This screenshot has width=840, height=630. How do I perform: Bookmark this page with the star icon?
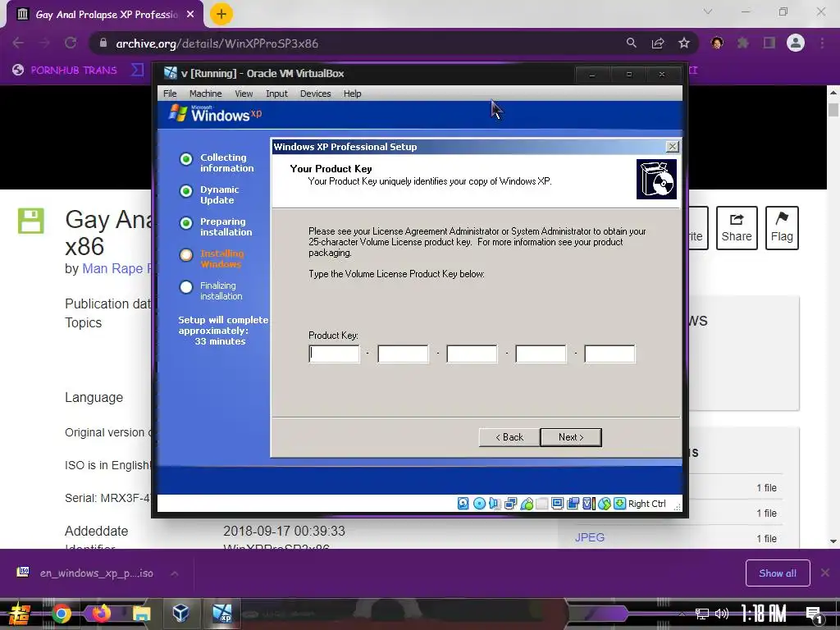click(x=684, y=43)
